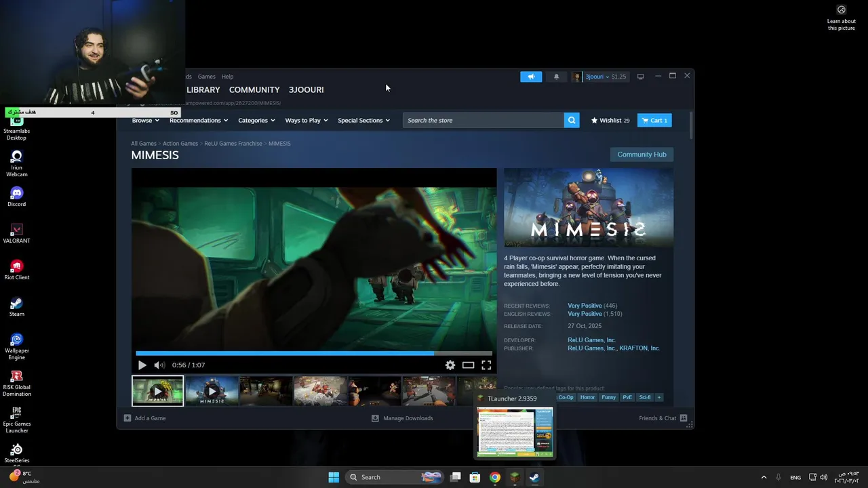Image resolution: width=868 pixels, height=488 pixels.
Task: Open Manage Downloads
Action: [x=402, y=418]
